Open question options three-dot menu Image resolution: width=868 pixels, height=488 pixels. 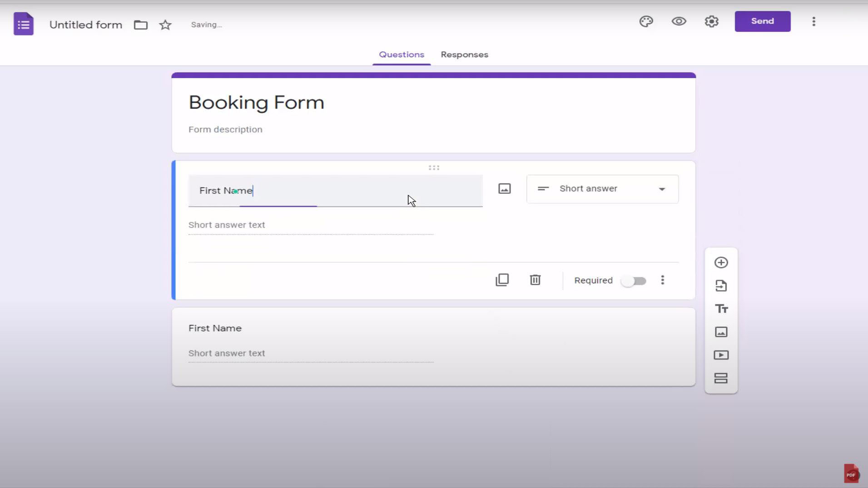coord(662,280)
